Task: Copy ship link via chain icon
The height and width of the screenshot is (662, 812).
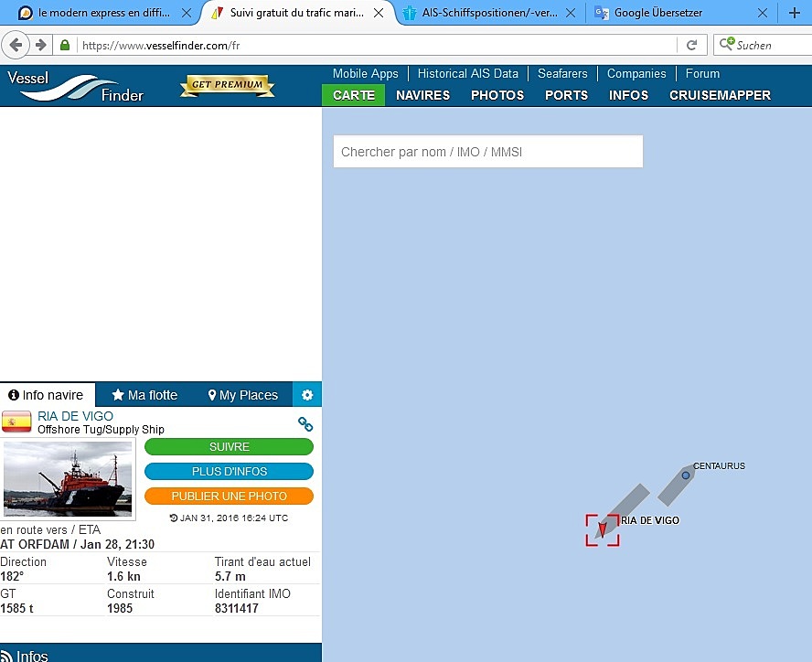Action: (x=305, y=424)
